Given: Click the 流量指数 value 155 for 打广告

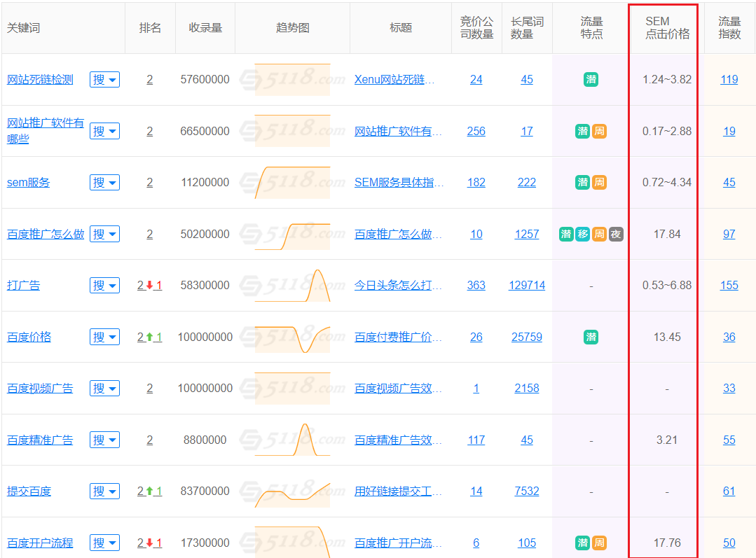Looking at the screenshot, I should (x=729, y=285).
